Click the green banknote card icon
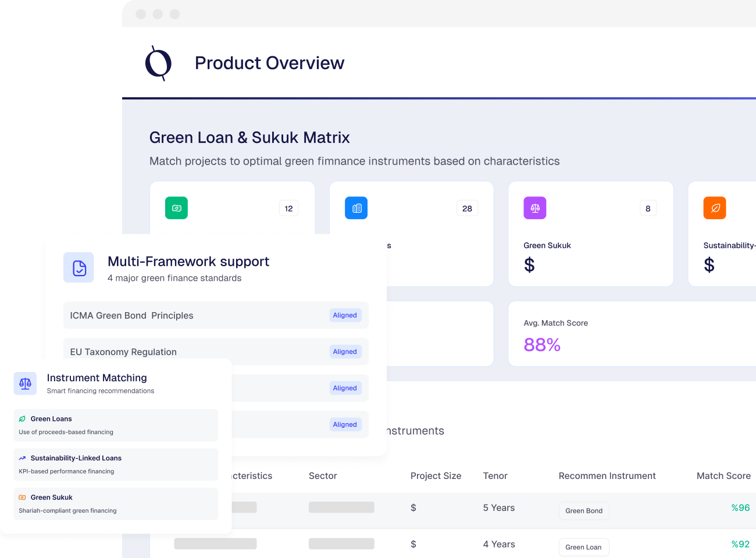Screen dimensions: 756x558 tap(176, 208)
